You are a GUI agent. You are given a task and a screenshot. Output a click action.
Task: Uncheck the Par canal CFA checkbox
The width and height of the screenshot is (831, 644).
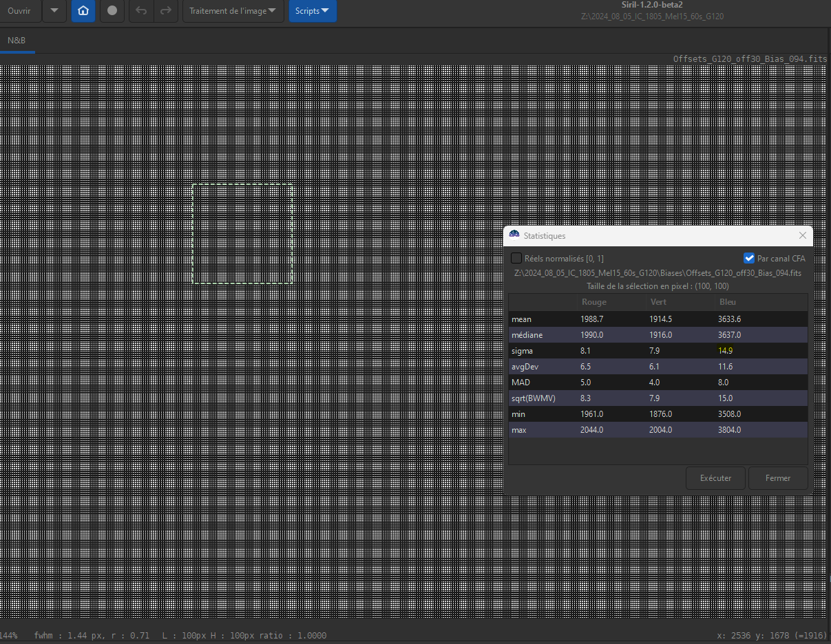[750, 259]
